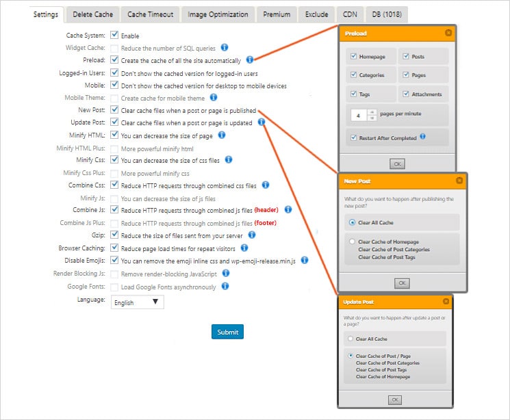This screenshot has width=510, height=420.
Task: Toggle Browser Caching checkbox
Action: coord(114,248)
